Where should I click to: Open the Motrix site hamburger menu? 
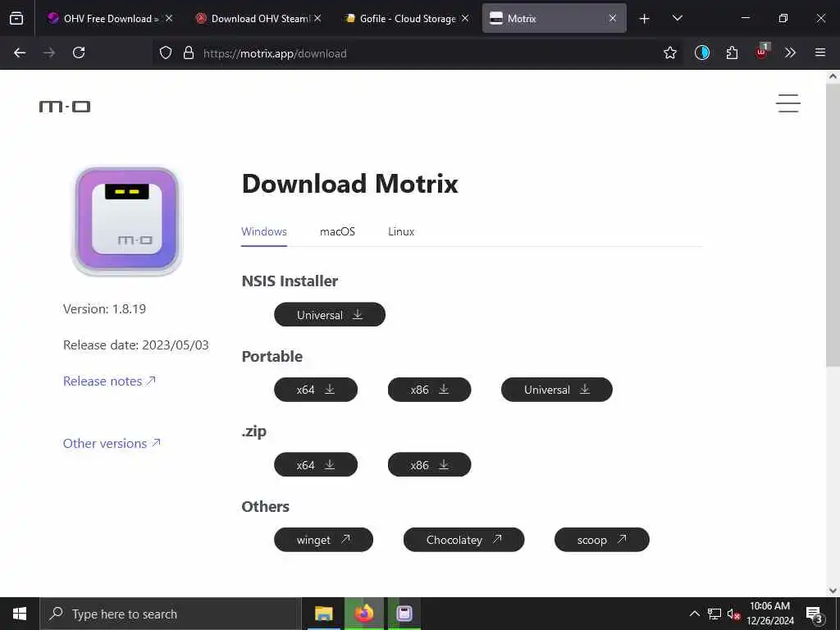pos(788,103)
